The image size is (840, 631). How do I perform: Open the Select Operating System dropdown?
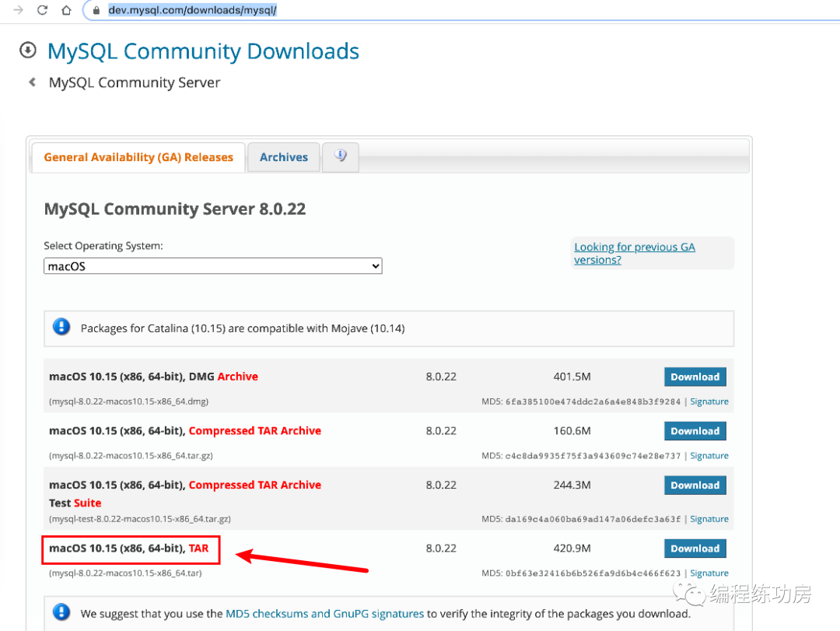[x=212, y=266]
